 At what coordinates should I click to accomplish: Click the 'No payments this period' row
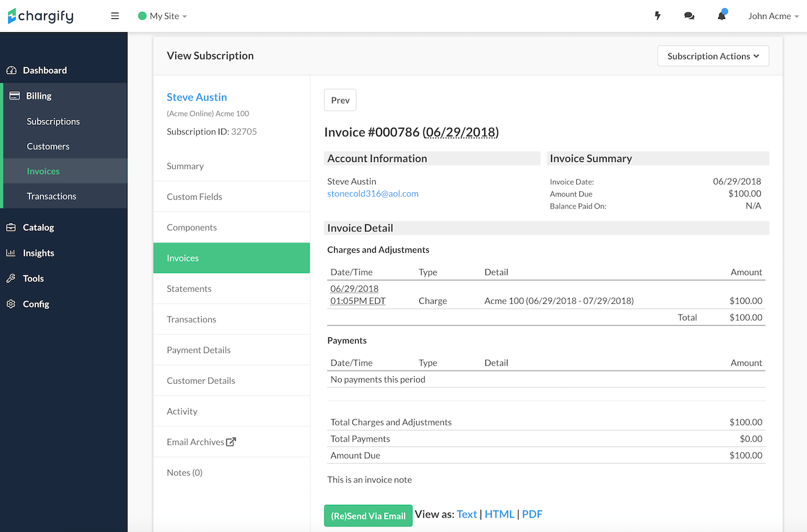(546, 379)
